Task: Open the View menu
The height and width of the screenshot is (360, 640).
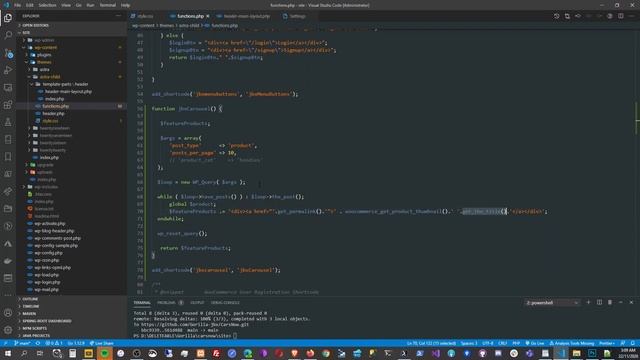Action: [x=66, y=5]
